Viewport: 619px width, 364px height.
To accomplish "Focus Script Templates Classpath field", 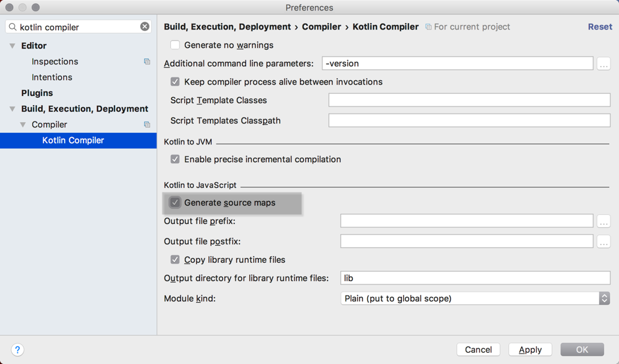I will 470,120.
